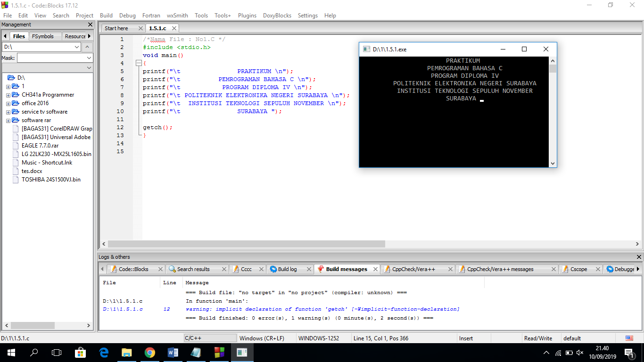This screenshot has width=644, height=362.
Task: Open the first CppCheck/Vera++ tab
Action: click(x=413, y=269)
